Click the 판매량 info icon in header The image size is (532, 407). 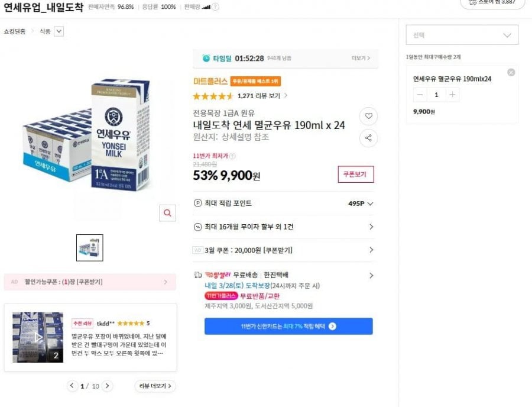click(x=214, y=7)
